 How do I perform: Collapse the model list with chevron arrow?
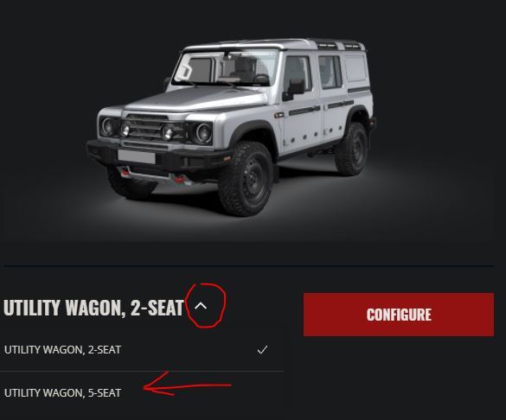pyautogui.click(x=201, y=306)
